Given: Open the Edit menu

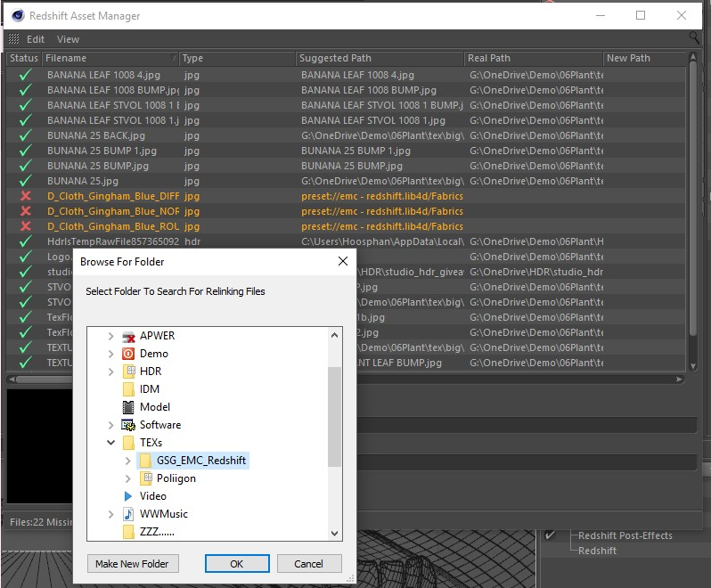Looking at the screenshot, I should tap(36, 39).
